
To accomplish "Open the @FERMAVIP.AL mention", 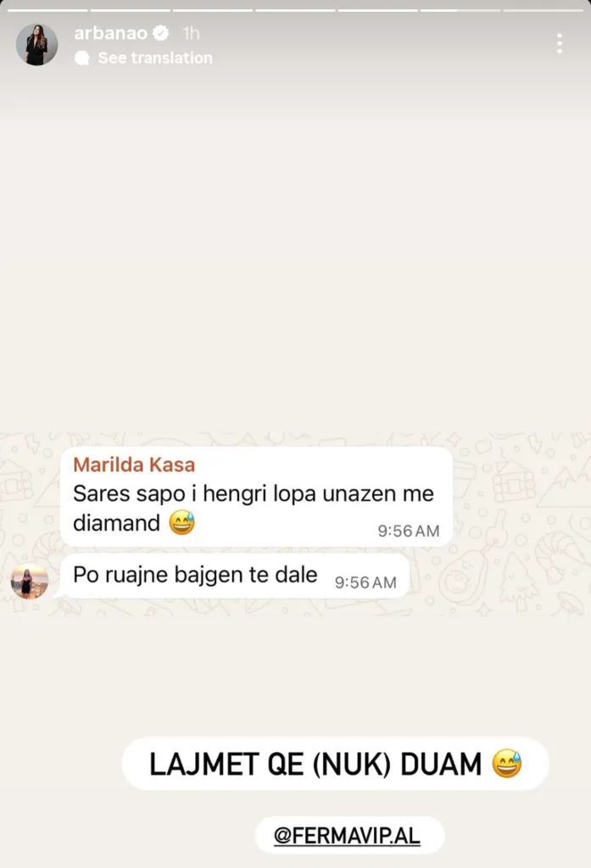I will pos(348,835).
